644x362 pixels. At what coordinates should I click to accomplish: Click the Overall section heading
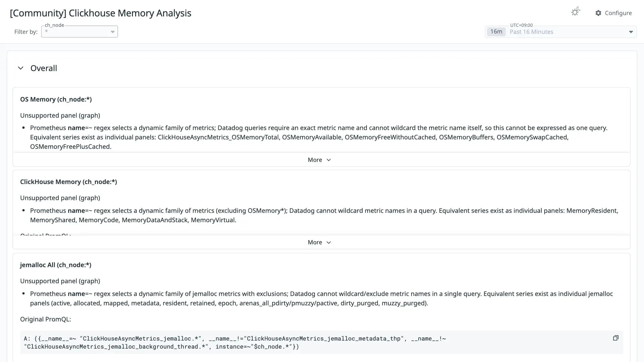[44, 68]
